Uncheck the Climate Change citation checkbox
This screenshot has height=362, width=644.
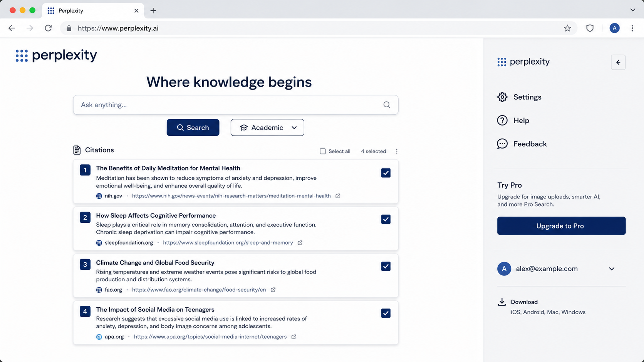(x=386, y=266)
